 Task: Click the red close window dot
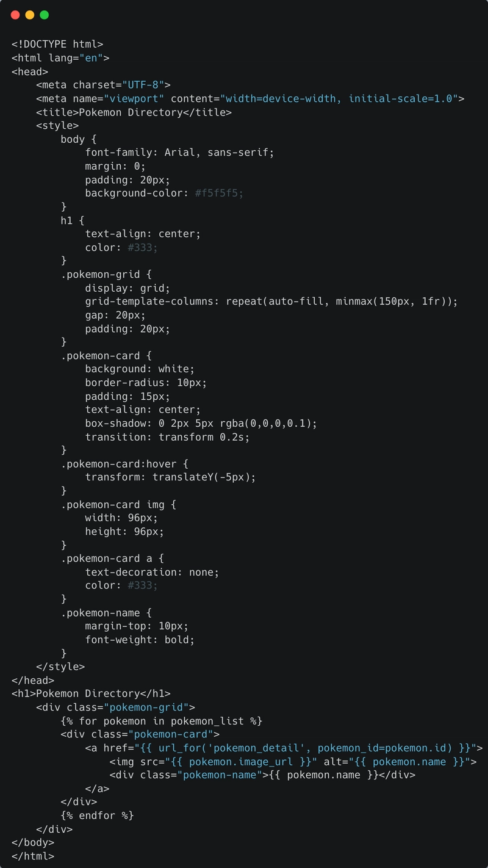tap(15, 15)
